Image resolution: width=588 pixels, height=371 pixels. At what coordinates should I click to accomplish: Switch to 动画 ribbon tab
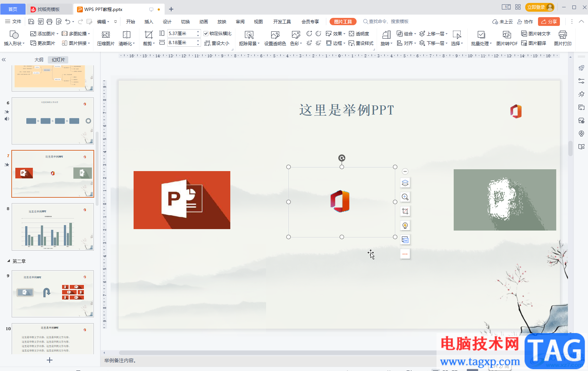[x=204, y=22]
